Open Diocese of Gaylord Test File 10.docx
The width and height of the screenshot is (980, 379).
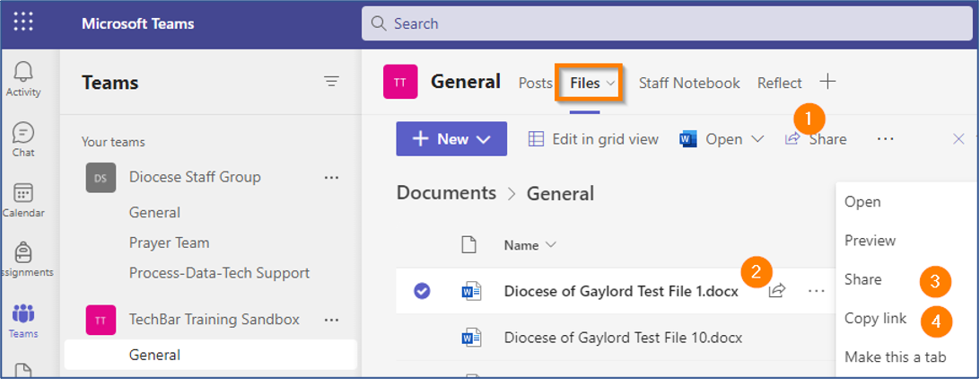623,338
